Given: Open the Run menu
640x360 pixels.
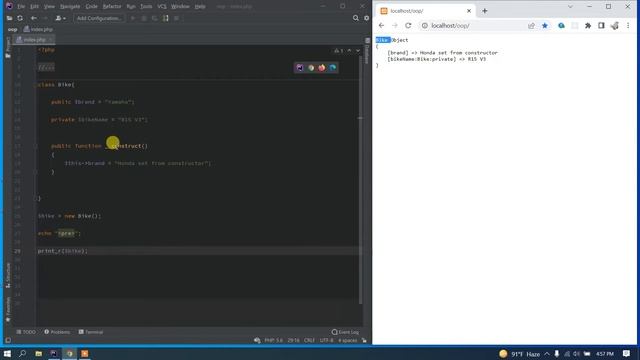Looking at the screenshot, I should (131, 7).
